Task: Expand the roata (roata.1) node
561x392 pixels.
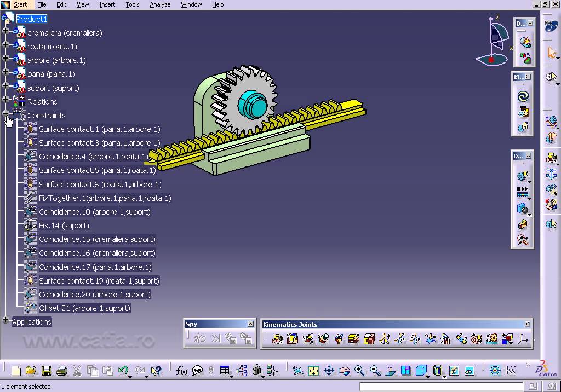Action: click(x=5, y=44)
